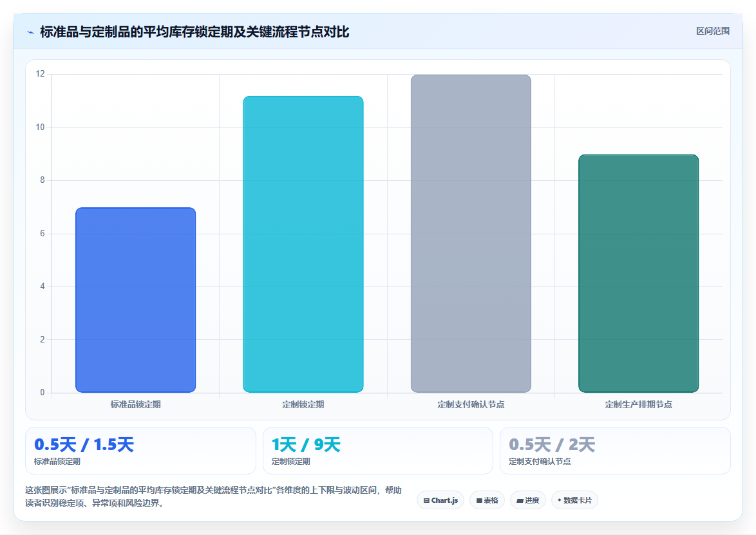
Task: Click the 定制锁定期 caption in the second card
Action: (x=290, y=462)
